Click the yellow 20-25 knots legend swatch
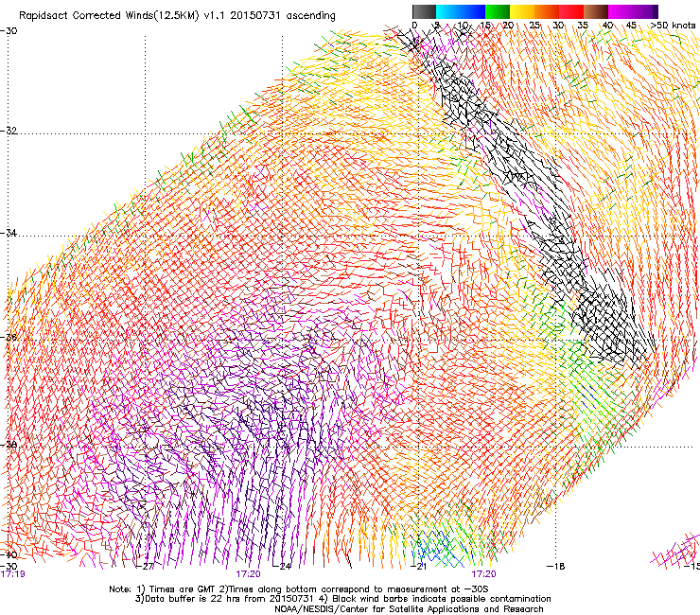The width and height of the screenshot is (700, 615). pyautogui.click(x=522, y=11)
